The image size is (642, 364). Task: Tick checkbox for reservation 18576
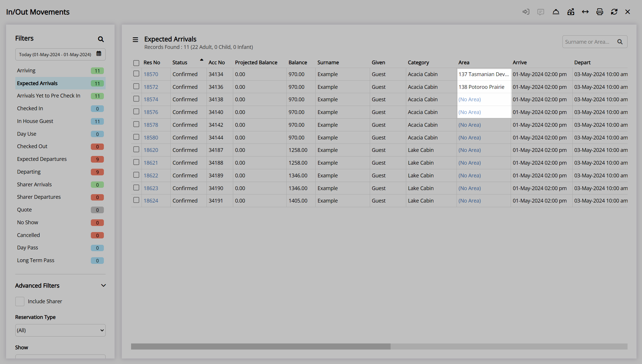click(x=136, y=112)
